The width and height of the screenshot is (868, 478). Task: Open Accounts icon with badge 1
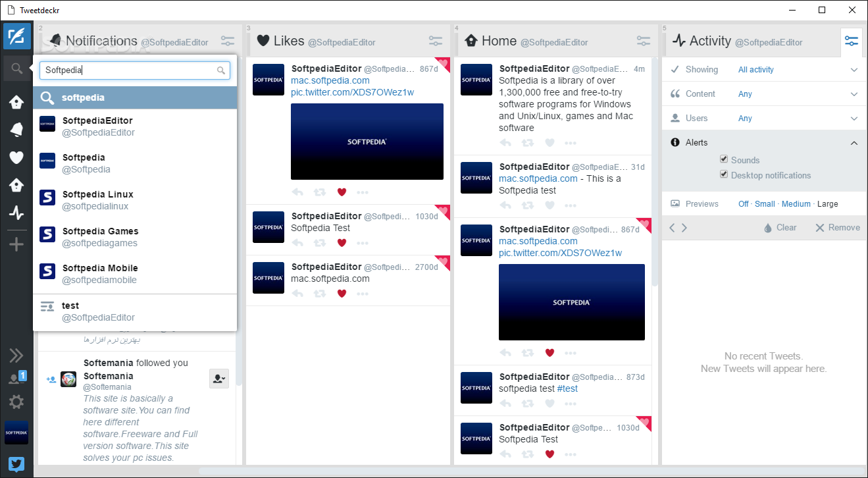16,379
